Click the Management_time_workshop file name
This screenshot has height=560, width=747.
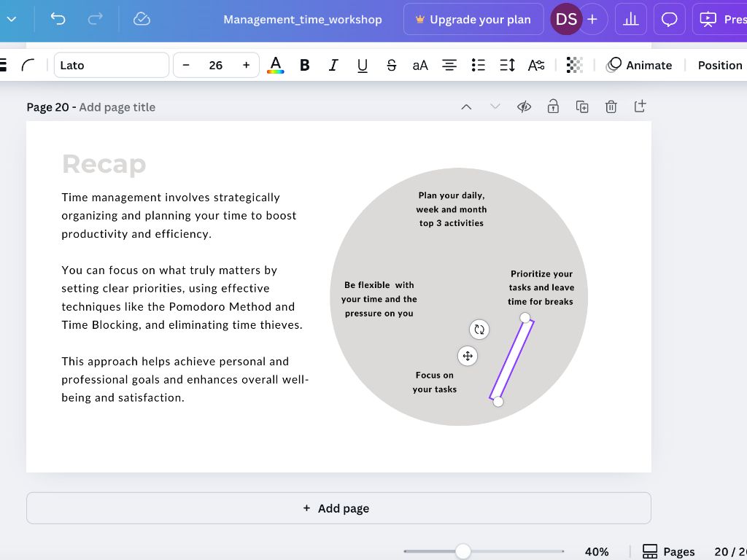tap(303, 20)
